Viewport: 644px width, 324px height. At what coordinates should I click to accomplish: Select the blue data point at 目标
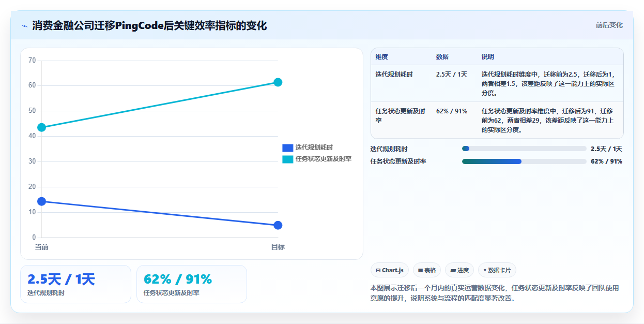click(x=278, y=225)
